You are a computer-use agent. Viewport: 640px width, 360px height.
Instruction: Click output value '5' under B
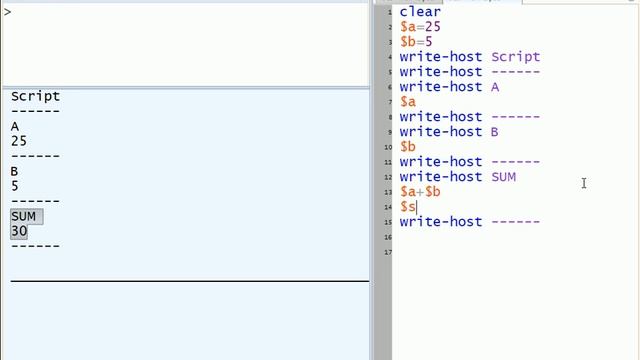[x=15, y=186]
